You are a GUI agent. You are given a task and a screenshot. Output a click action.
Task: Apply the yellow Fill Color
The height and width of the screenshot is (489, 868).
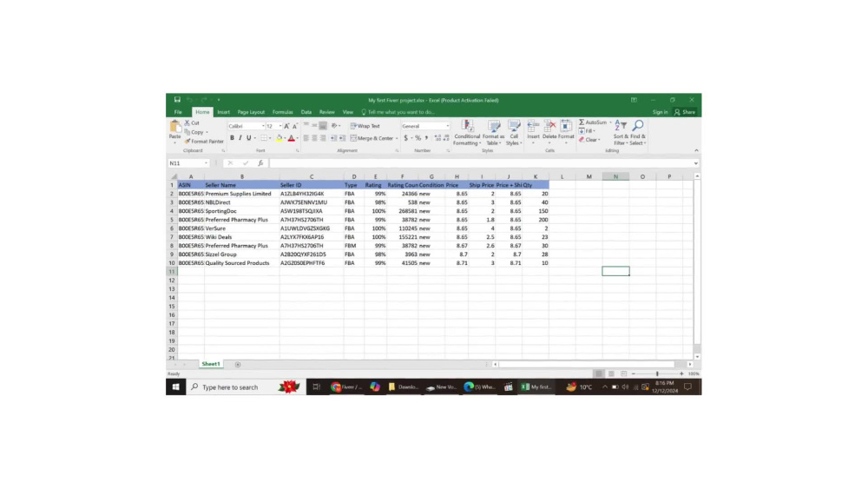[x=279, y=138]
